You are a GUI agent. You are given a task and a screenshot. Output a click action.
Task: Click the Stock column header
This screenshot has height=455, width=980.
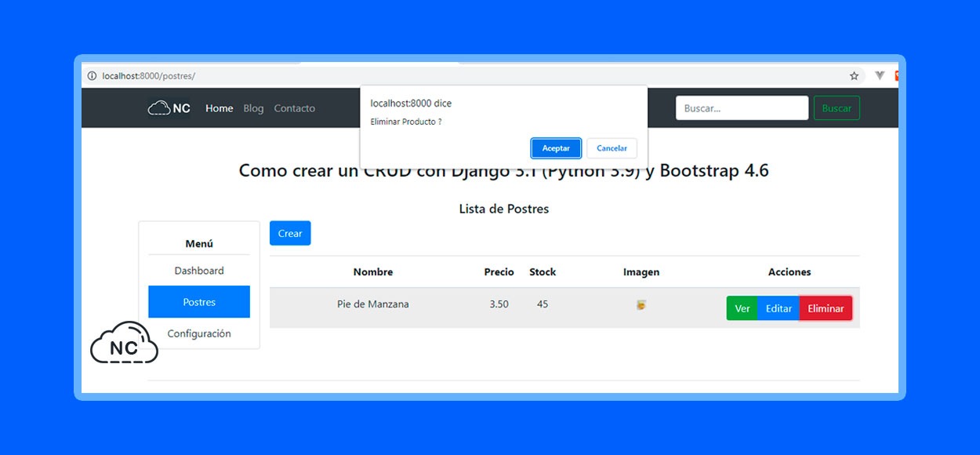[543, 272]
